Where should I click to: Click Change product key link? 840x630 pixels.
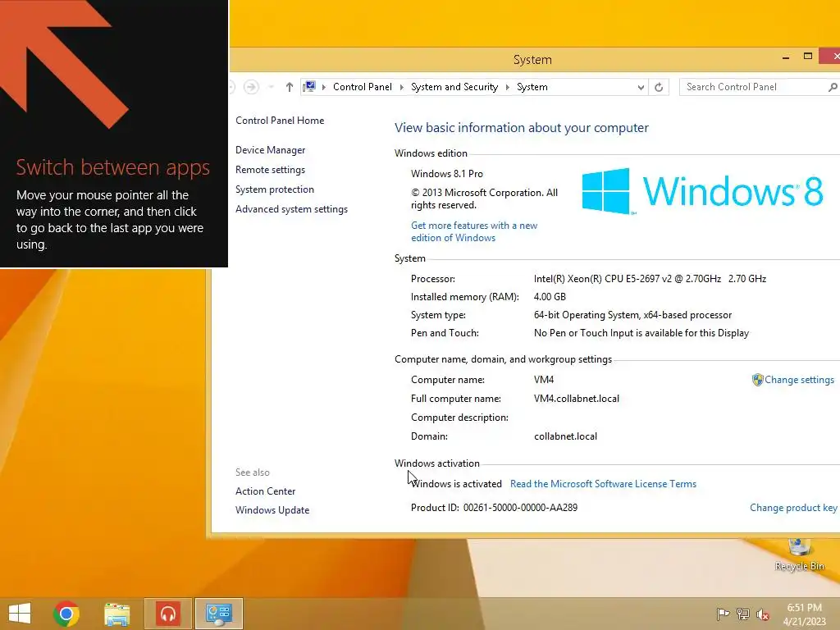[793, 507]
